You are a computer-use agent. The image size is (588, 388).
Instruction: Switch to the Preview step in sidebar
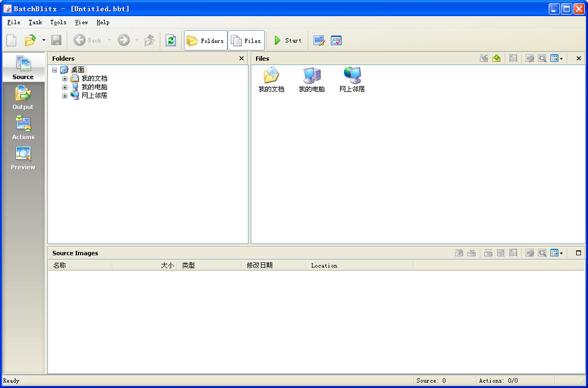23,157
